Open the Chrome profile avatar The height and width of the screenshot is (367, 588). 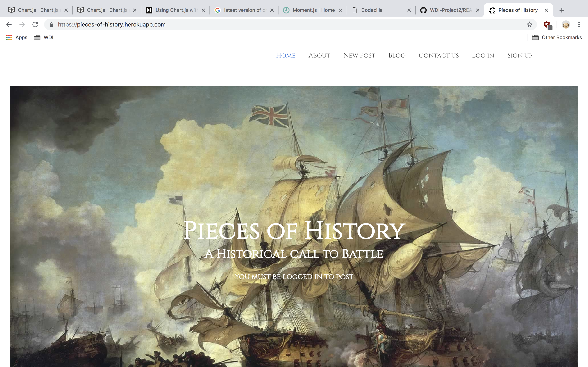[x=566, y=24]
